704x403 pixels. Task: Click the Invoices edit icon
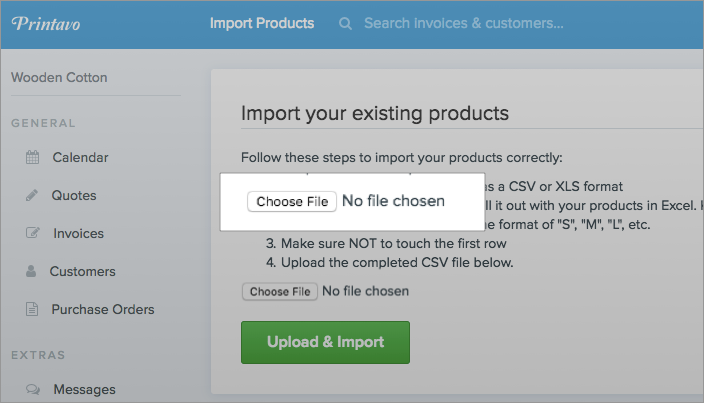[x=33, y=233]
